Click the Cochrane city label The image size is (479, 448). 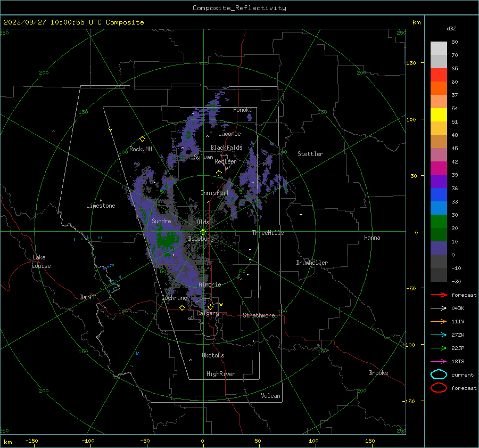pos(174,298)
